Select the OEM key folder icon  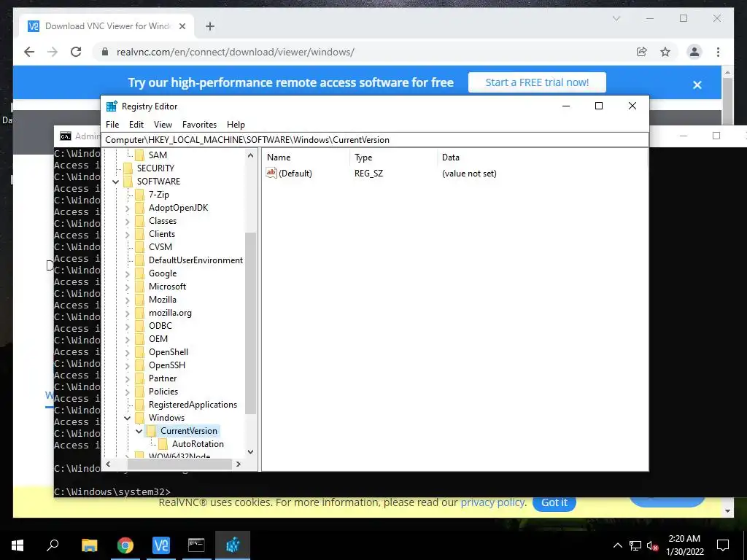[x=139, y=338]
